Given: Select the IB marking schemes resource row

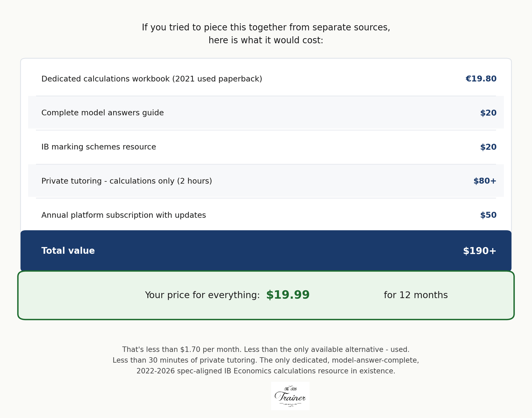Looking at the screenshot, I should [99, 147].
